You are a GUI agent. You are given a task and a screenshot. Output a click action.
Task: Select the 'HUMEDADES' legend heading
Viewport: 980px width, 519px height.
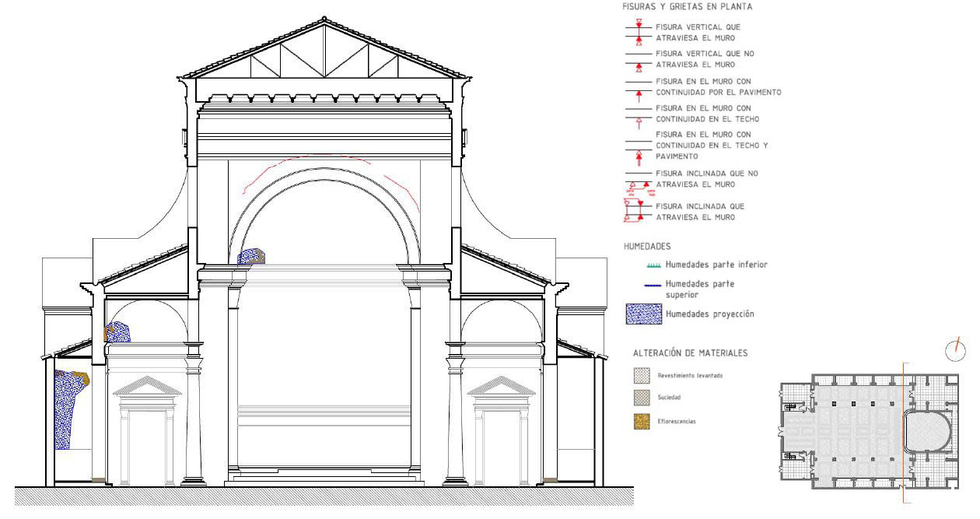point(646,246)
